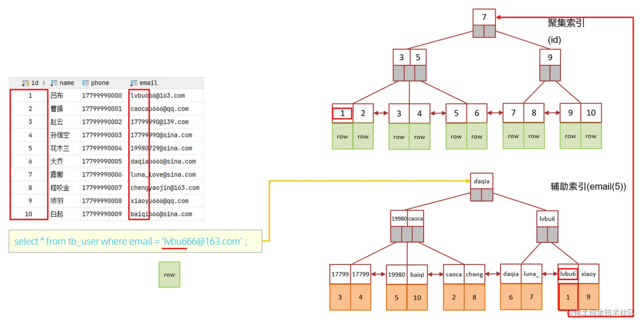
Task: Select the name cell '吕布'
Action: click(57, 96)
